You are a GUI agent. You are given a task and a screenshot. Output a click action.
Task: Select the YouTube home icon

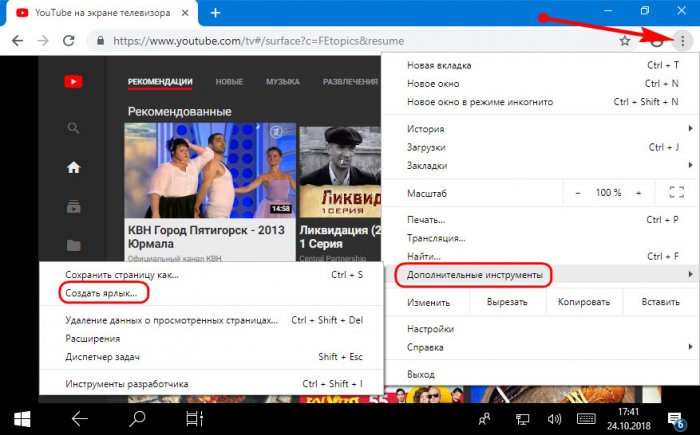pos(73,167)
